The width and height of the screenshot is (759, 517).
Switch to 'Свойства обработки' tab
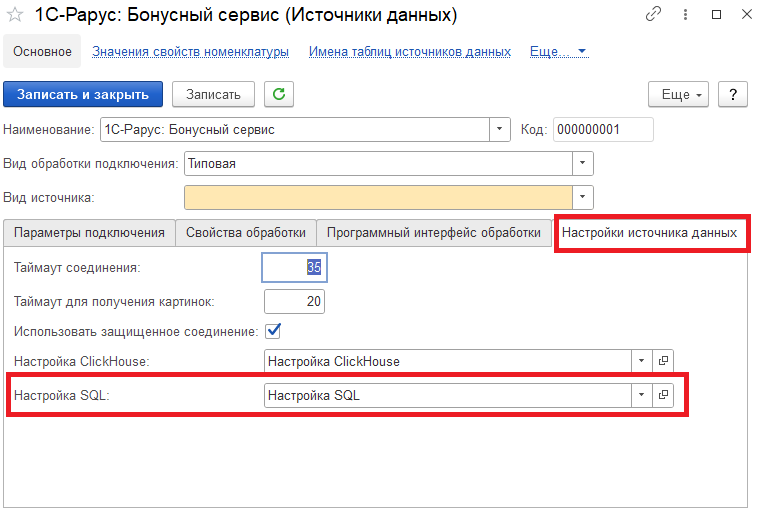[246, 233]
